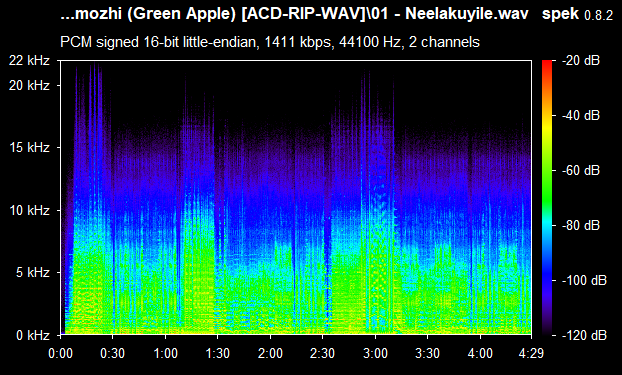Click the 1:30 time axis label
622x375 pixels.
pyautogui.click(x=217, y=353)
